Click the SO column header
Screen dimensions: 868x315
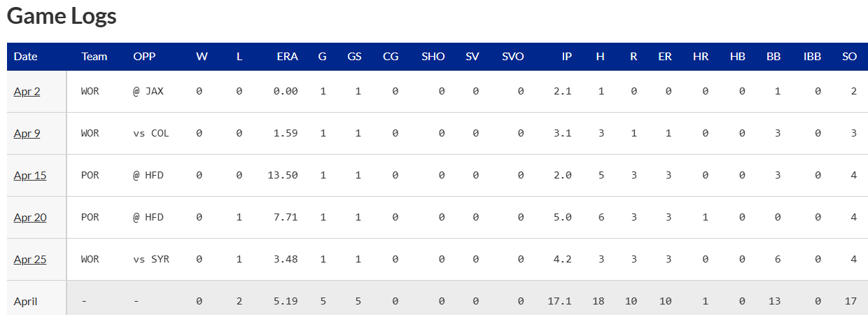(x=849, y=57)
